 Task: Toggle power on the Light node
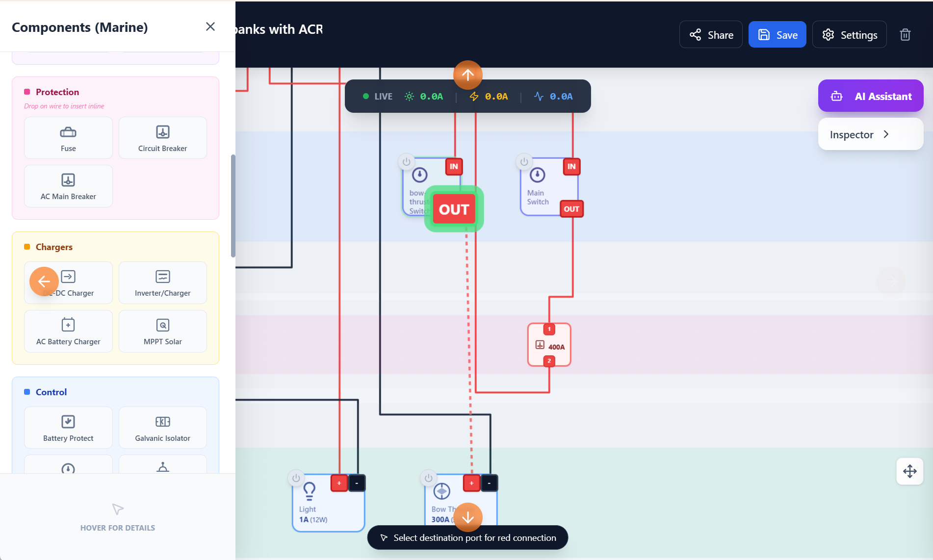[x=296, y=478]
